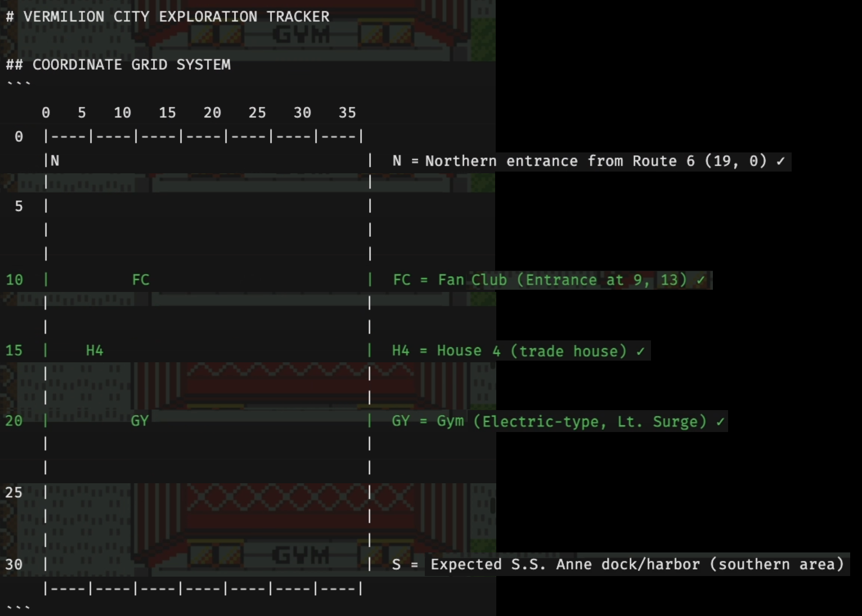
Task: Click the green row label 20 on left
Action: (x=14, y=421)
